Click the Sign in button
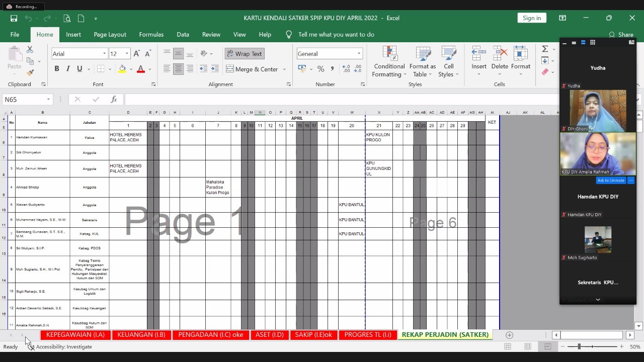This screenshot has width=644, height=362. (x=531, y=18)
